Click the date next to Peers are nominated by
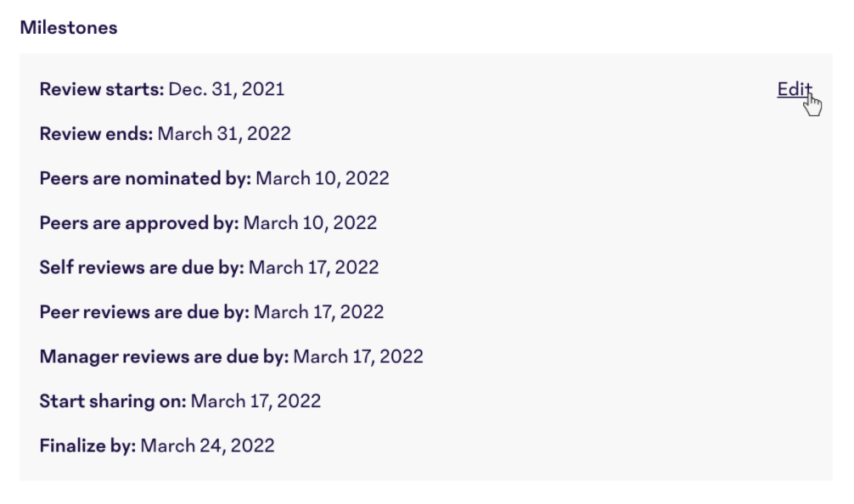854x504 pixels. click(323, 178)
